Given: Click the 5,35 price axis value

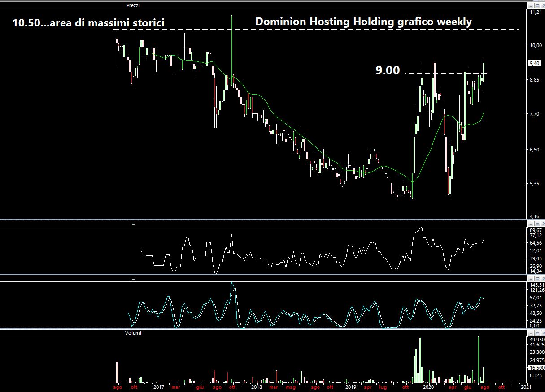Looking at the screenshot, I should pyautogui.click(x=535, y=184).
